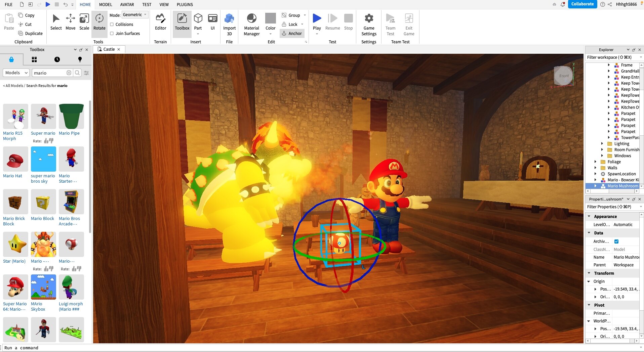Open Game Settings

tap(369, 24)
